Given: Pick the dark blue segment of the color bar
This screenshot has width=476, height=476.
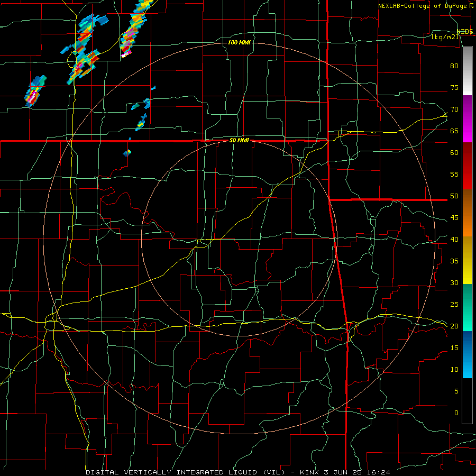Looking at the screenshot, I should click(467, 342).
